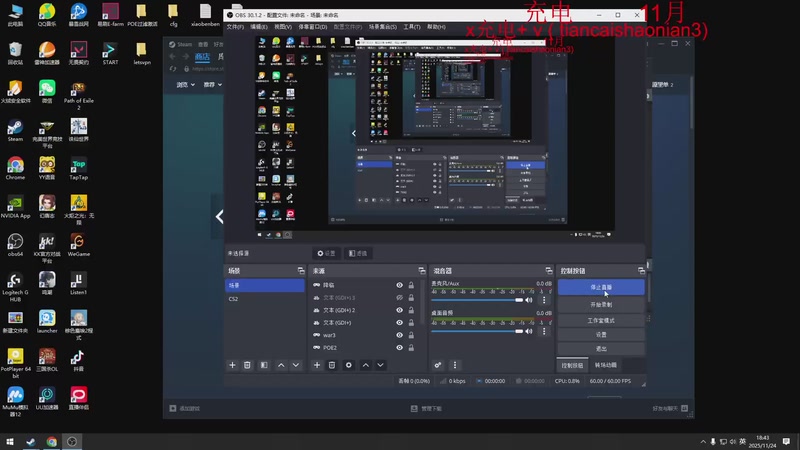This screenshot has width=800, height=450.
Task: Open OBS Scene Collection menu
Action: 383,27
